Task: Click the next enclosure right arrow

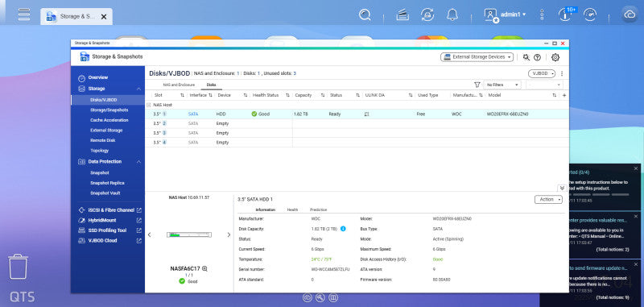Action: (x=229, y=234)
